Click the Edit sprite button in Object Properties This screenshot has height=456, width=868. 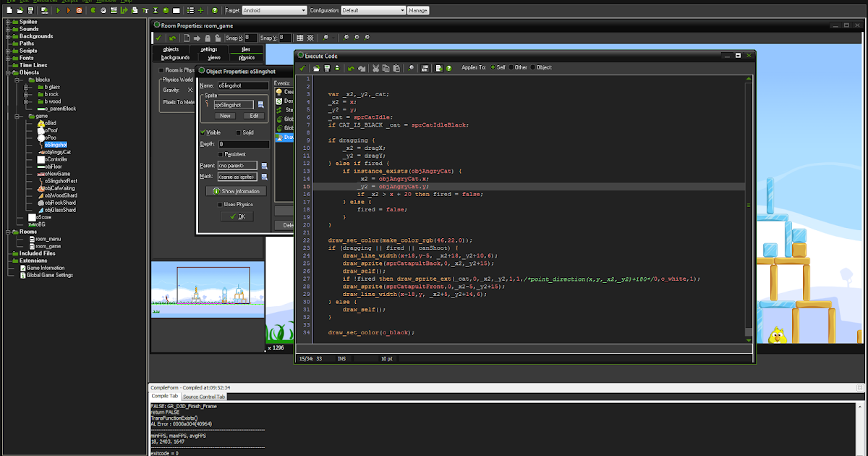coord(254,116)
